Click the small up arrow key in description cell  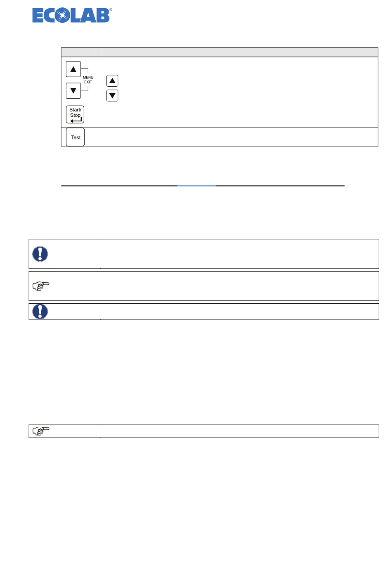pos(112,81)
